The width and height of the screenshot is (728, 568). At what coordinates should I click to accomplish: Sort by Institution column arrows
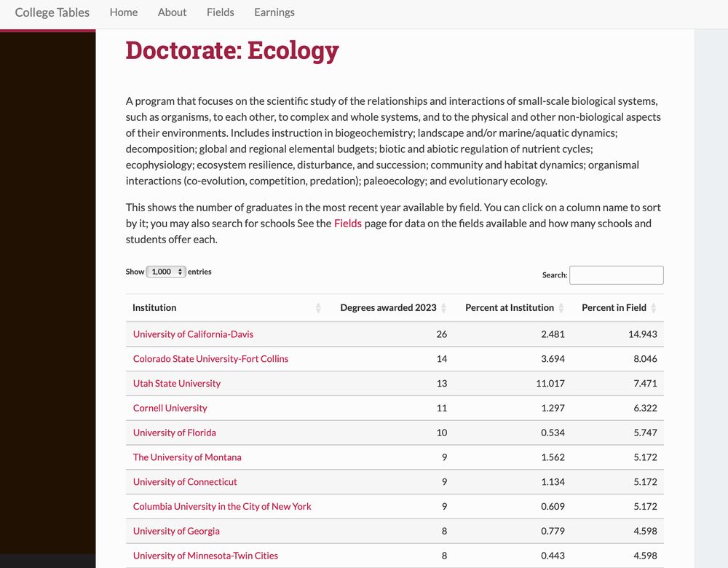point(318,308)
